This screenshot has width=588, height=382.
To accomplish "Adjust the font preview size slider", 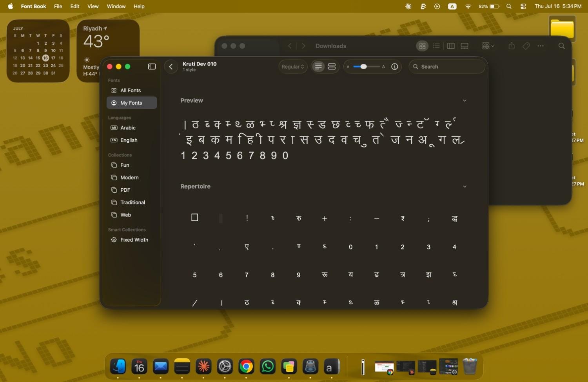I will [366, 67].
